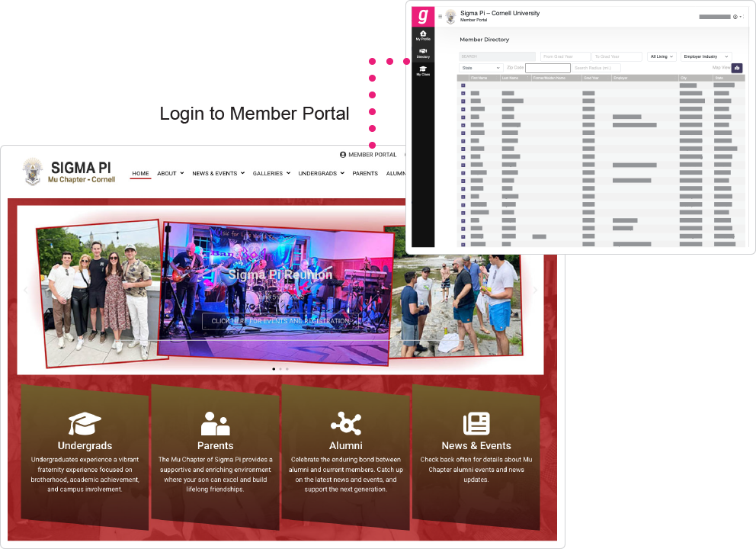Select the middle carousel pagination dot
This screenshot has height=549, width=756.
point(280,369)
